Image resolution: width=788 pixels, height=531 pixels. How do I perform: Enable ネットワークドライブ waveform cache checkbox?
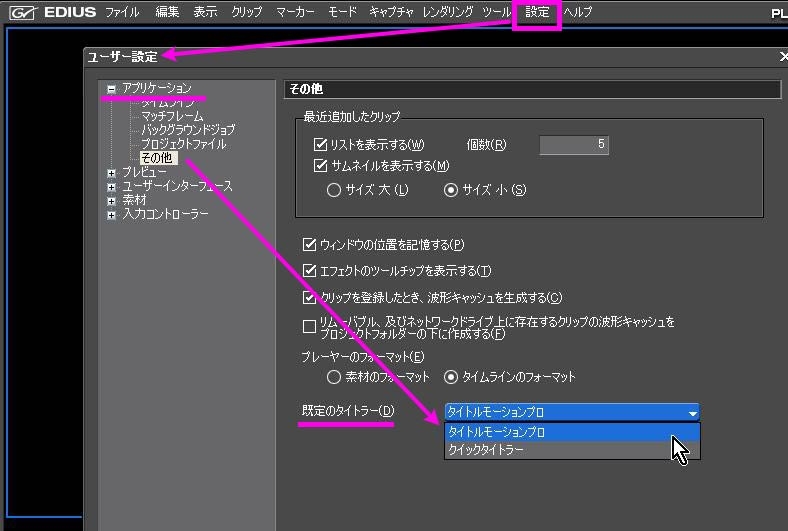tap(310, 326)
